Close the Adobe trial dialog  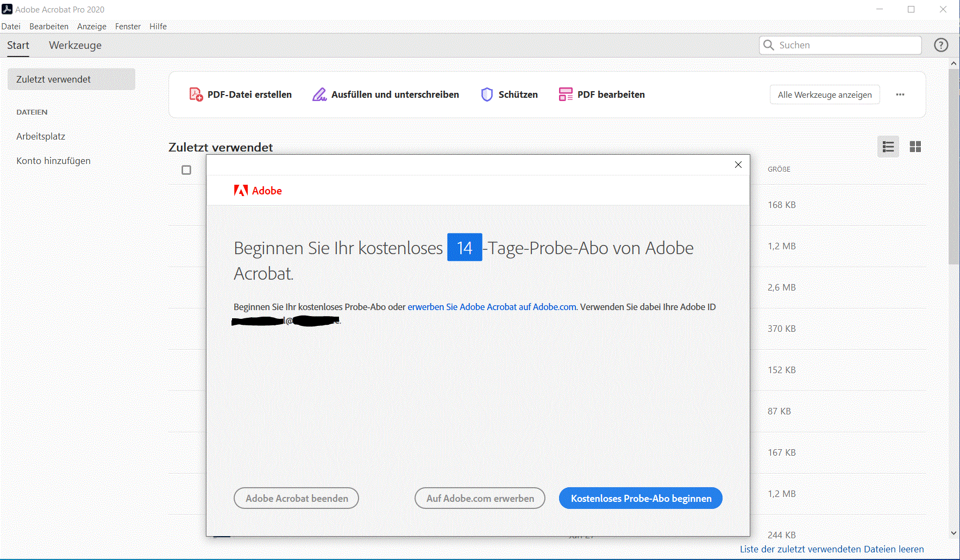point(738,165)
